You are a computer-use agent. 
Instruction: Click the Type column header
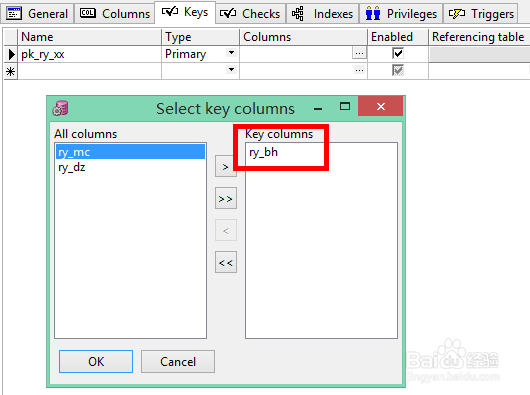200,37
